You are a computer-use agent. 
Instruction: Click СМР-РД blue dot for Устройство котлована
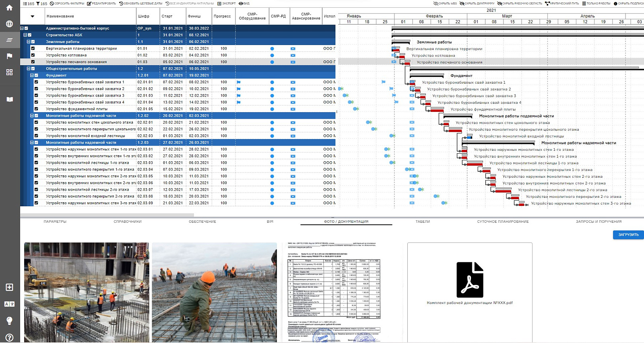pyautogui.click(x=272, y=55)
